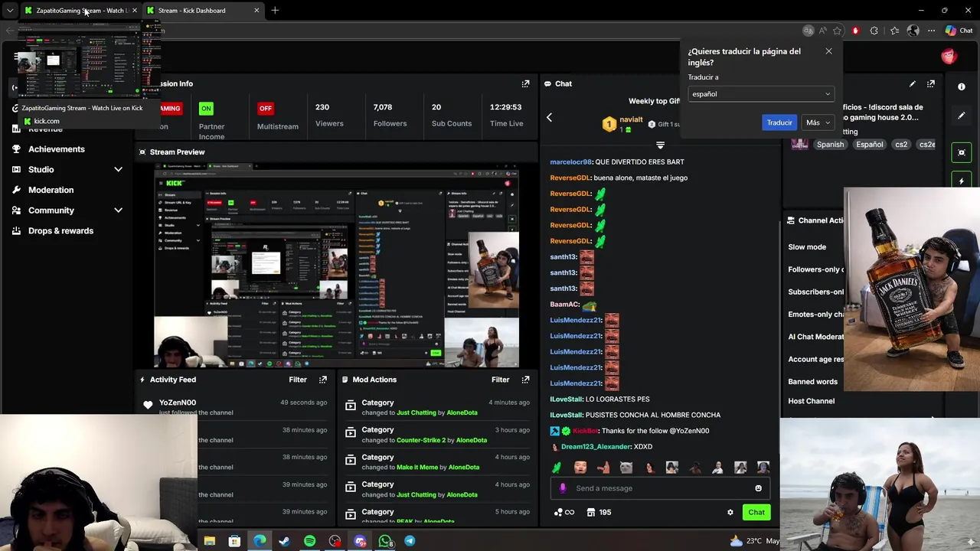Pop out the Stream Info panel

point(930,83)
